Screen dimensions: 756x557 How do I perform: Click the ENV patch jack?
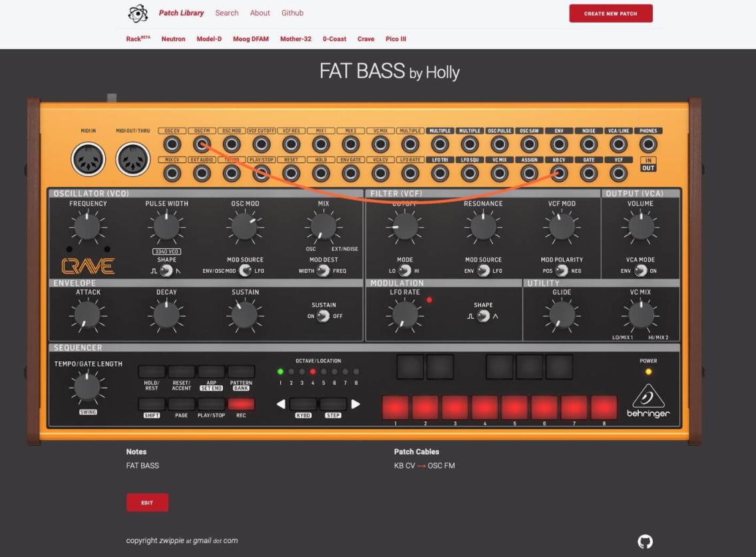559,144
